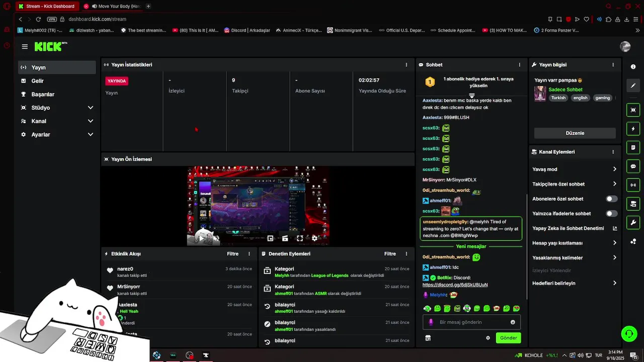
Task: Open the shop icon below chat input
Action: tap(428, 338)
